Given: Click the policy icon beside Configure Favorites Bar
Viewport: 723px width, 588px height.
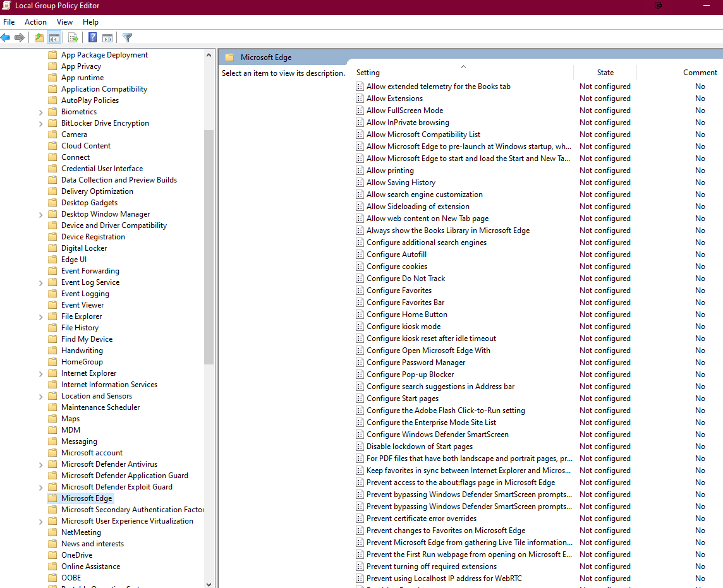Looking at the screenshot, I should point(360,303).
